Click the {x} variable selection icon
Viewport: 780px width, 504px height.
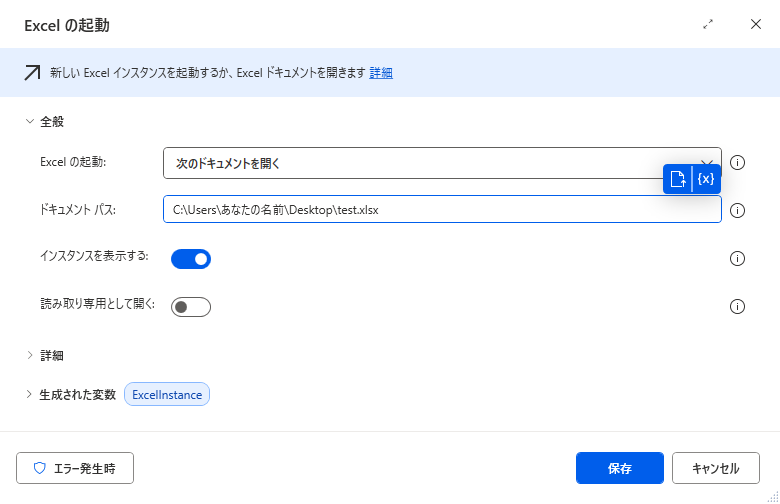pos(706,179)
